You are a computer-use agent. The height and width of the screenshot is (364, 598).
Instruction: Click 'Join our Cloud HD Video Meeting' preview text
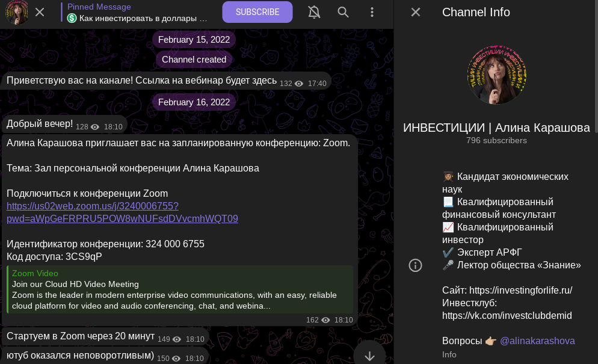(x=75, y=284)
